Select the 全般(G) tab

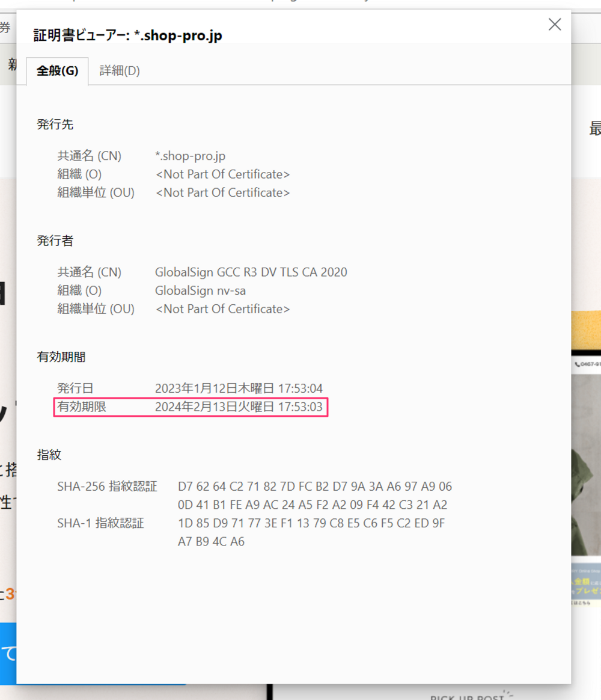point(58,71)
